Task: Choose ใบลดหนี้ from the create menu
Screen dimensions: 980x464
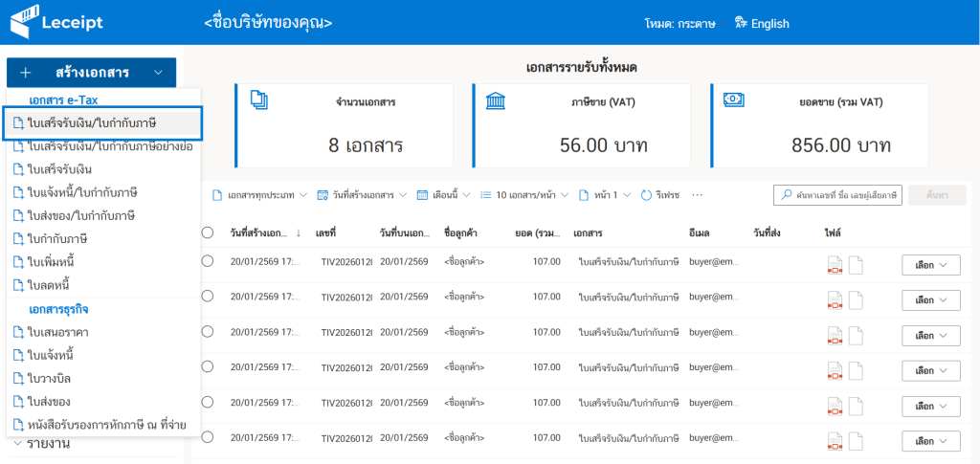Action: (55, 285)
